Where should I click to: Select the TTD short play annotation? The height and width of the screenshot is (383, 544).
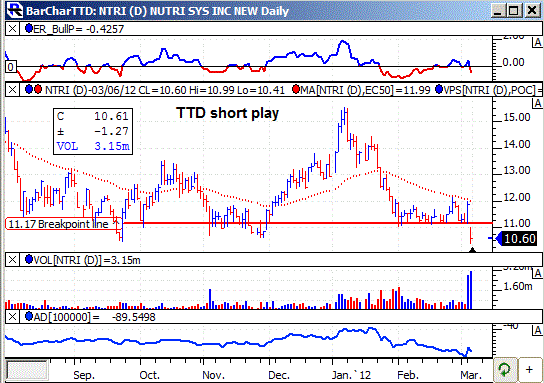228,113
